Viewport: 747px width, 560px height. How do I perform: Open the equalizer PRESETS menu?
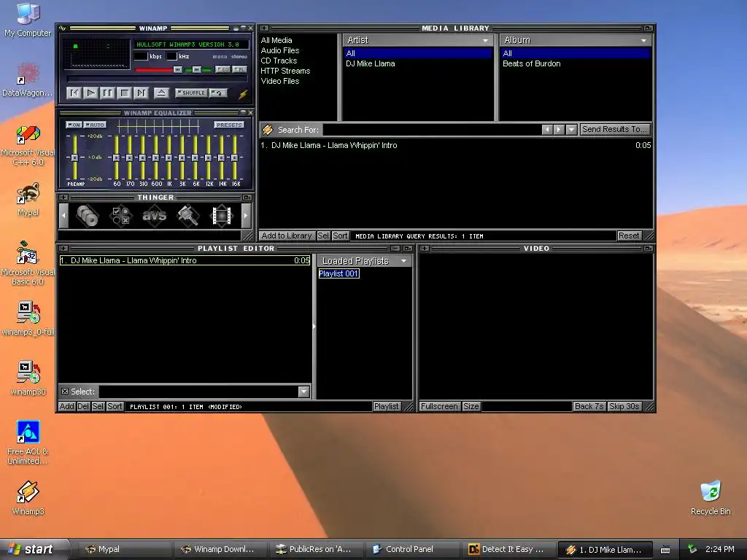(229, 125)
